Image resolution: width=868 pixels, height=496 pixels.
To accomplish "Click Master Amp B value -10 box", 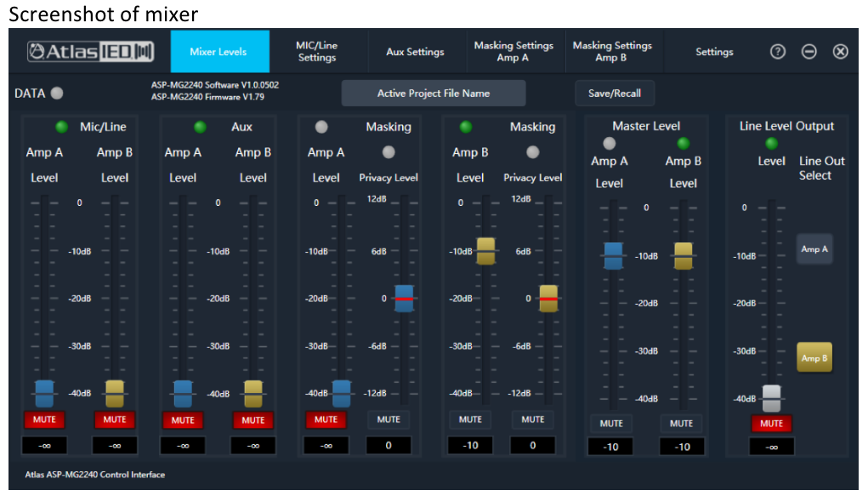I will (682, 447).
